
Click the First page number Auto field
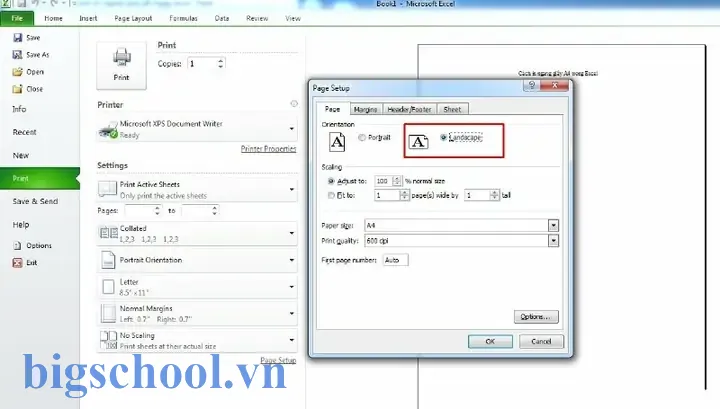pos(395,260)
